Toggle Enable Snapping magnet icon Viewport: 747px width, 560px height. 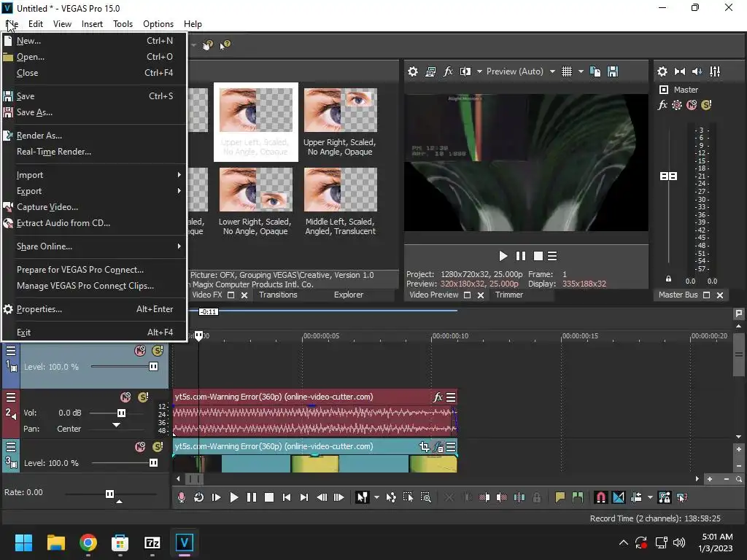(601, 497)
